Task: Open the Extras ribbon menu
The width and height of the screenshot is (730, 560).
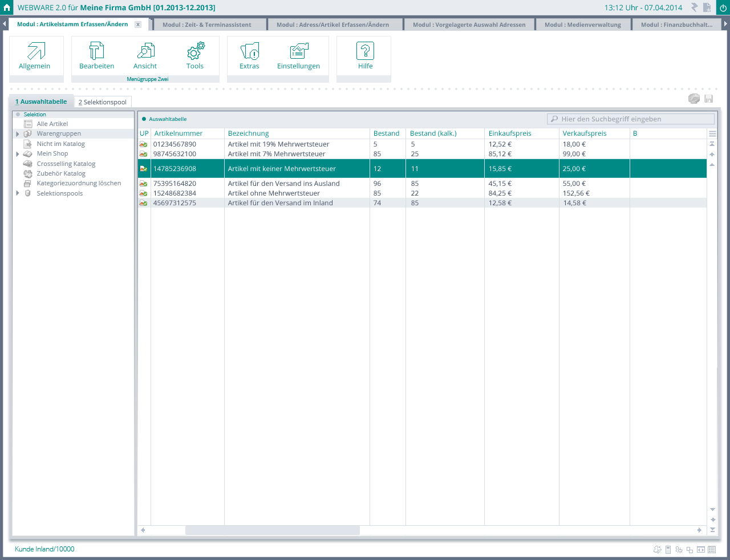Action: coord(249,56)
